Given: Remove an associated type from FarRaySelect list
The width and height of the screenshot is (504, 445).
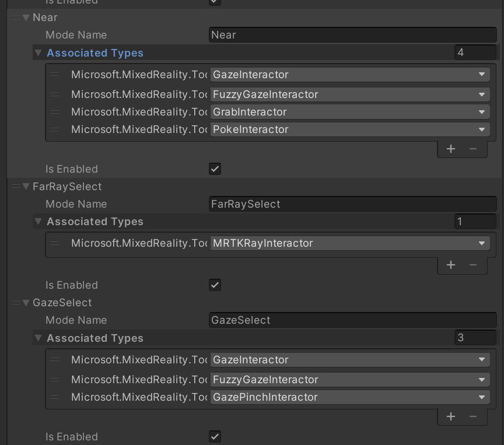Looking at the screenshot, I should pos(473,265).
